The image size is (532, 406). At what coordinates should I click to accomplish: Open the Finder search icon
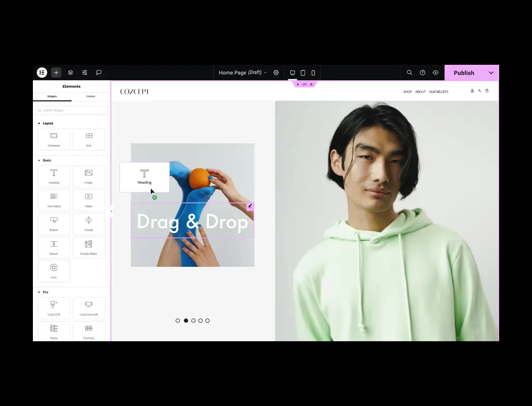point(410,72)
